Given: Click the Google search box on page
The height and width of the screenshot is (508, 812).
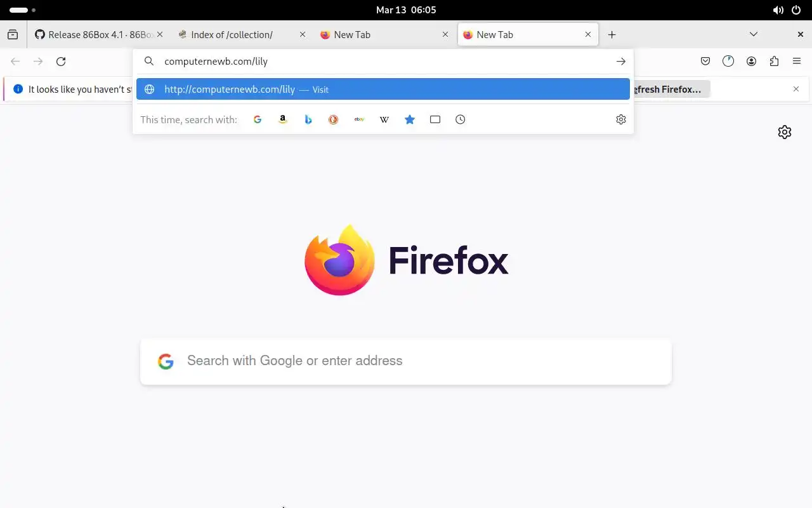Looking at the screenshot, I should click(x=406, y=361).
